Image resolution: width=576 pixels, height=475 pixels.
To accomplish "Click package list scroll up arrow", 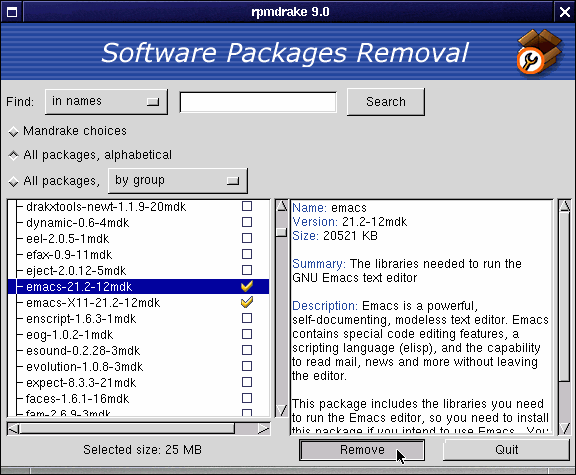I will tap(282, 206).
